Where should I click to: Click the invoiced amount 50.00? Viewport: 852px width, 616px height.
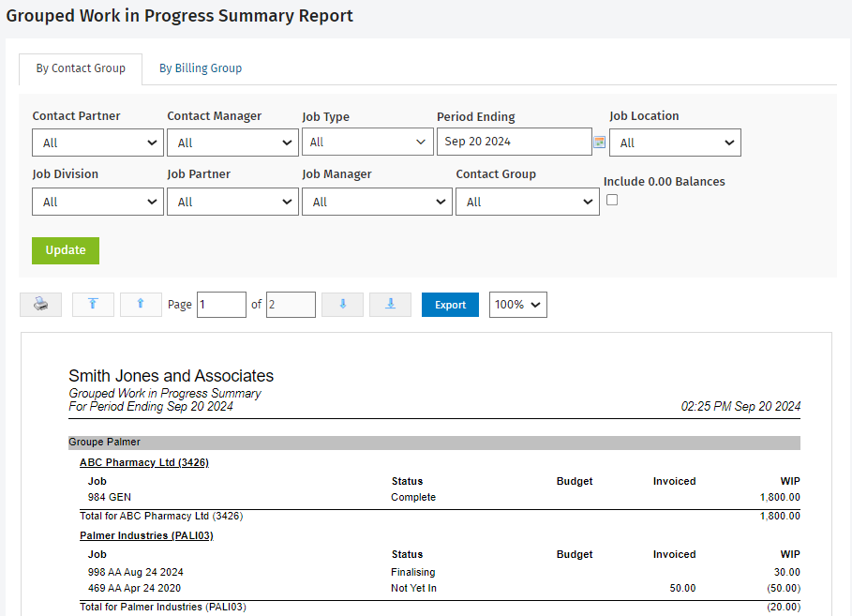point(682,588)
